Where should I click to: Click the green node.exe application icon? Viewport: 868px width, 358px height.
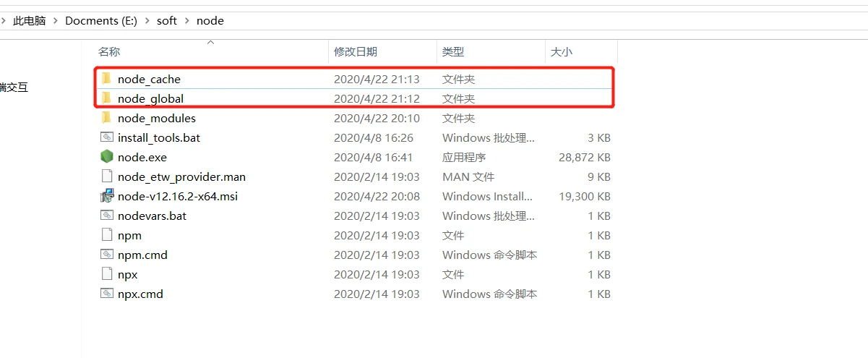[106, 157]
